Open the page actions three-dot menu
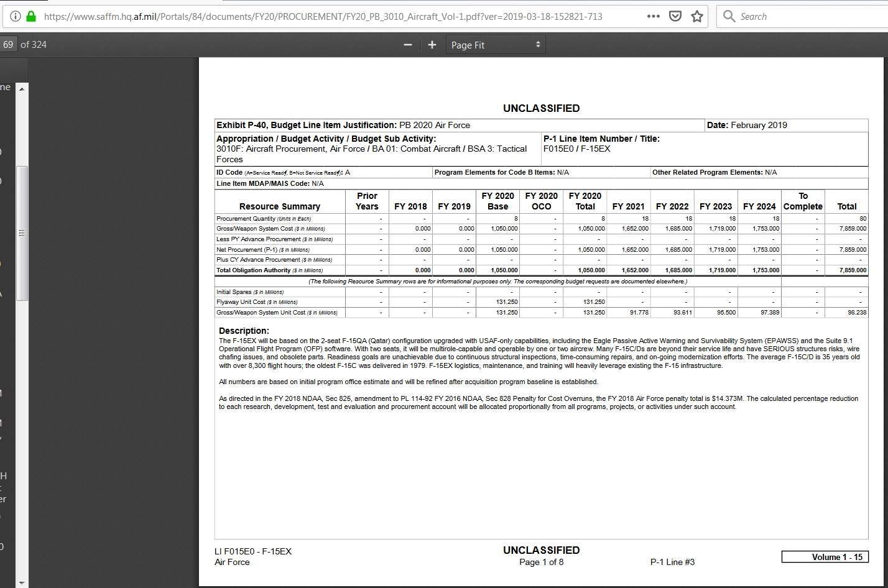The image size is (888, 588). [653, 17]
